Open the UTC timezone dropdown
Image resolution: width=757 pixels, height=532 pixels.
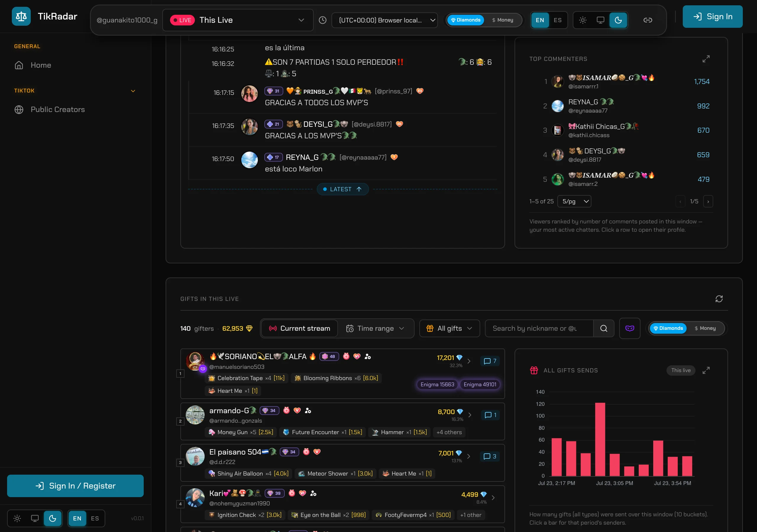coord(384,20)
